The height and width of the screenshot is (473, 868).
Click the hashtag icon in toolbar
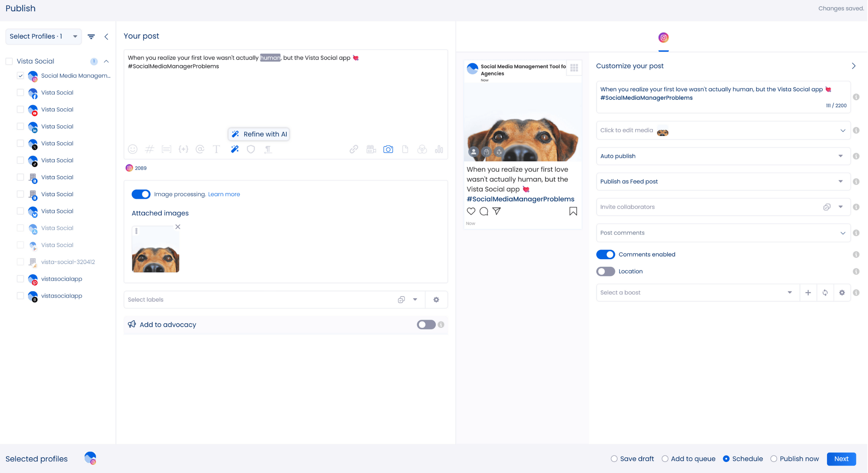pyautogui.click(x=149, y=149)
